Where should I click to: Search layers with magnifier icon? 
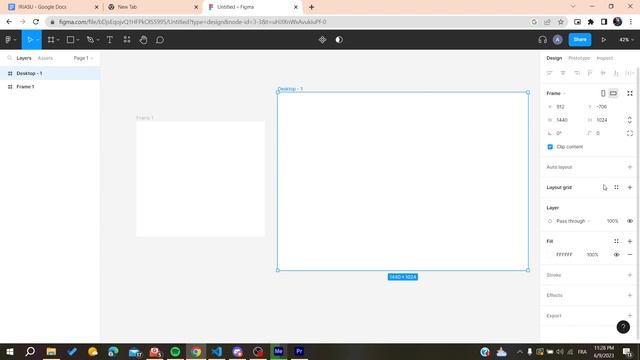coord(9,58)
